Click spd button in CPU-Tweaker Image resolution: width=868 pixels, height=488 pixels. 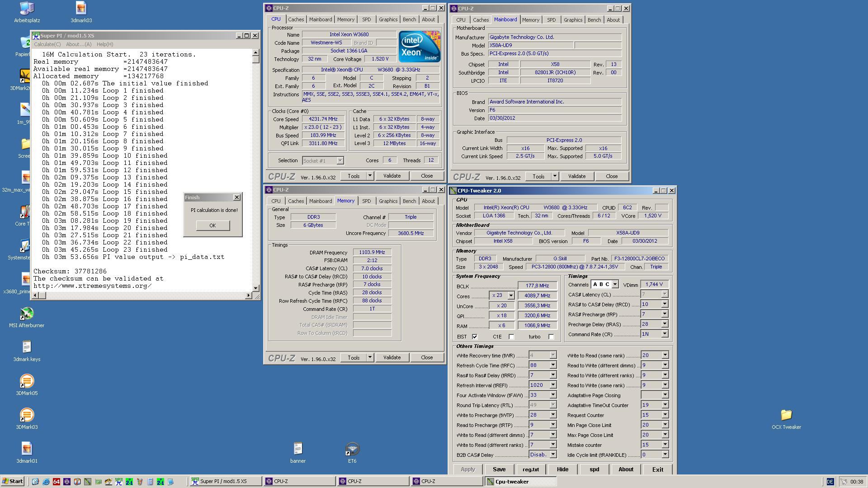[594, 469]
